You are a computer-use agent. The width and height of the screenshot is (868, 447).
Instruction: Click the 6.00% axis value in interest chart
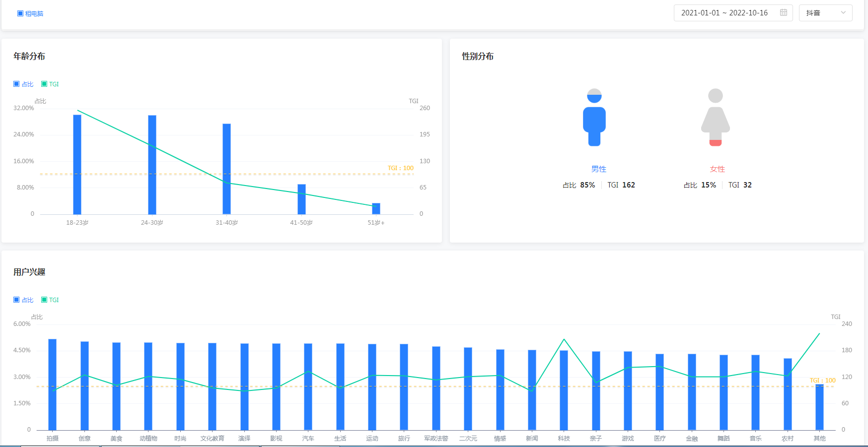(x=22, y=324)
